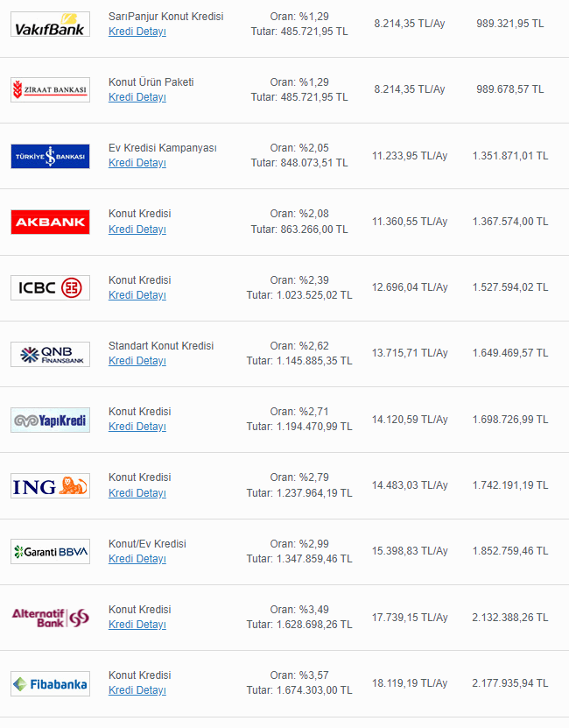The height and width of the screenshot is (728, 569).
Task: Open Kredi Detayı for Garanti Konut/Ev Kredisi
Action: 137,559
